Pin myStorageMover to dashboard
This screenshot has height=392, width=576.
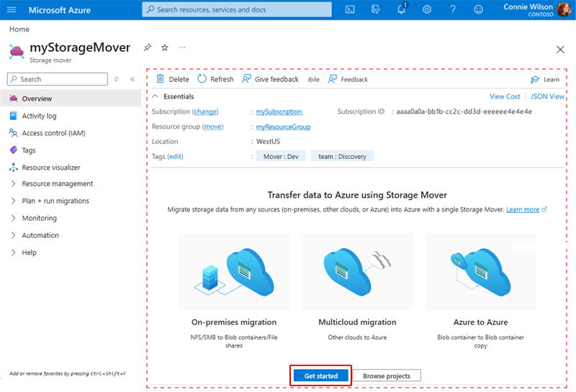[148, 47]
